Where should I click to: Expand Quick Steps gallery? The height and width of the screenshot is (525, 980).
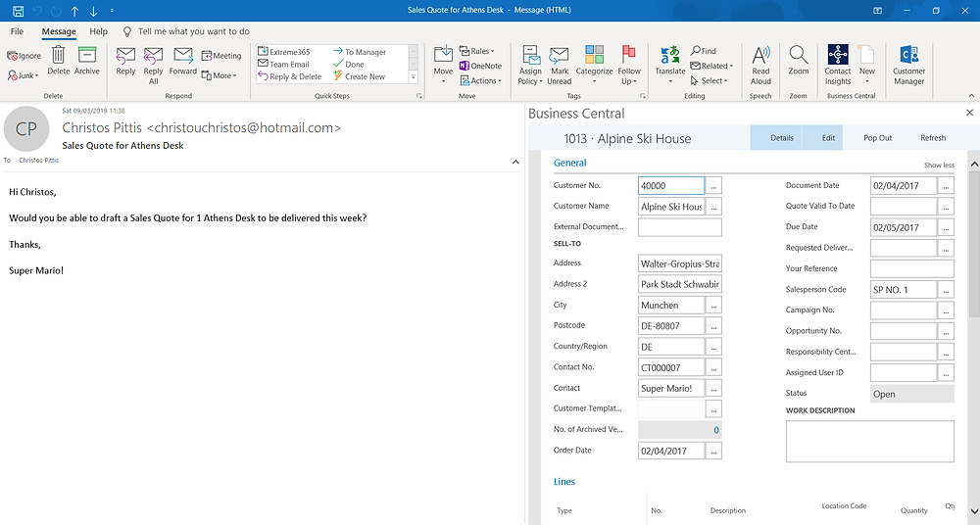click(x=414, y=76)
